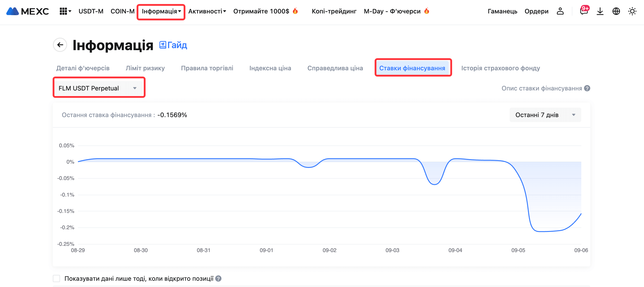
Task: Open the language globe icon
Action: coord(616,11)
